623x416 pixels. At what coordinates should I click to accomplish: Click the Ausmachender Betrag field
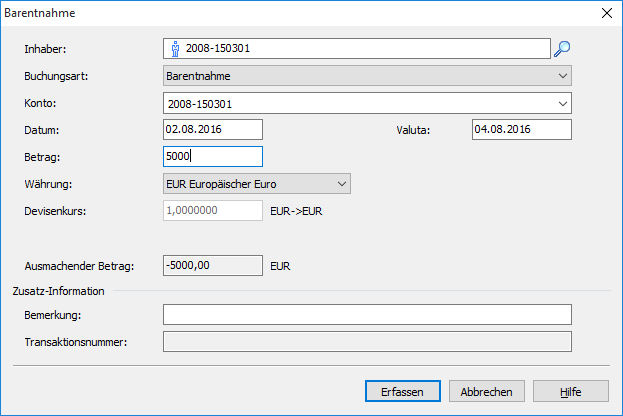[x=212, y=266]
